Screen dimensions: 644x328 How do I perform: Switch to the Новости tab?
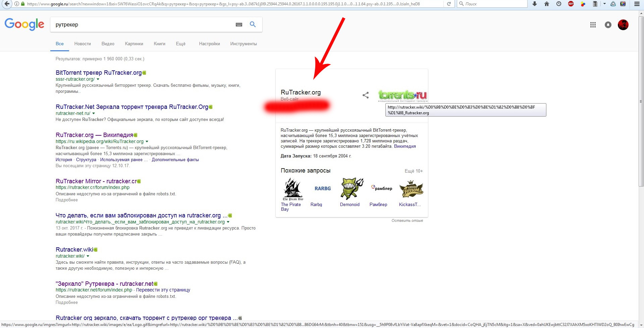[83, 44]
